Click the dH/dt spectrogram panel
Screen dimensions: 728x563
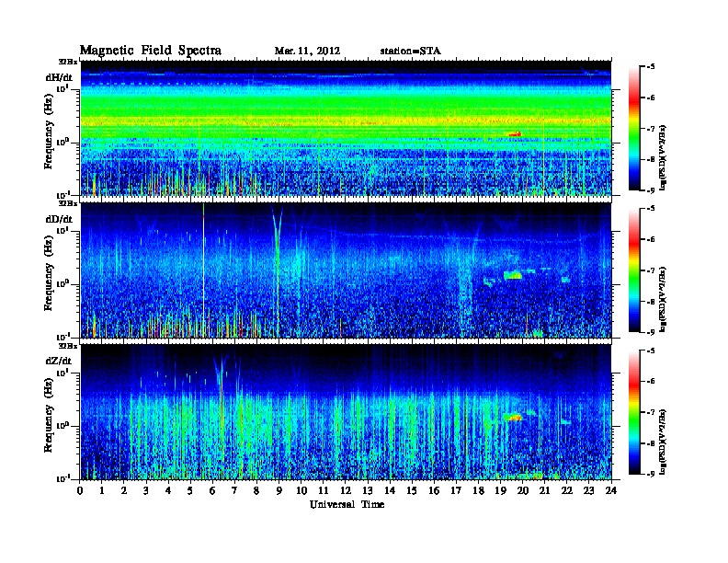[x=346, y=128]
